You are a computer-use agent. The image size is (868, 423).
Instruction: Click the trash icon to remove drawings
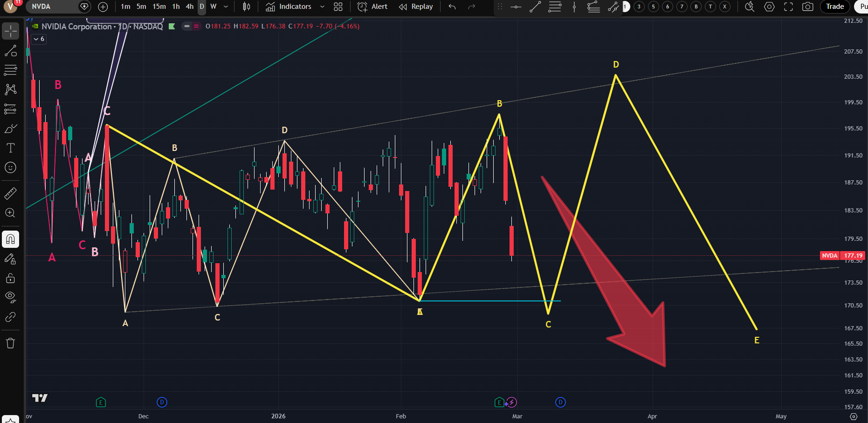pyautogui.click(x=10, y=343)
